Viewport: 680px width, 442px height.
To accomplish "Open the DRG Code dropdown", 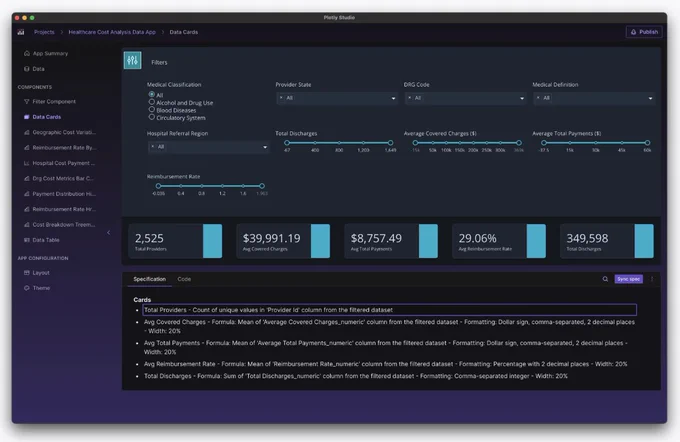I will tap(465, 98).
